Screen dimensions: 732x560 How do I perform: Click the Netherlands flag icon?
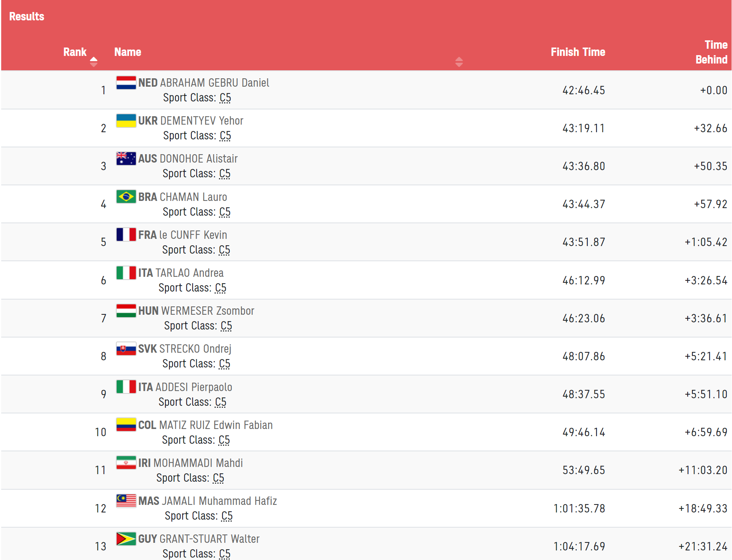pyautogui.click(x=126, y=83)
